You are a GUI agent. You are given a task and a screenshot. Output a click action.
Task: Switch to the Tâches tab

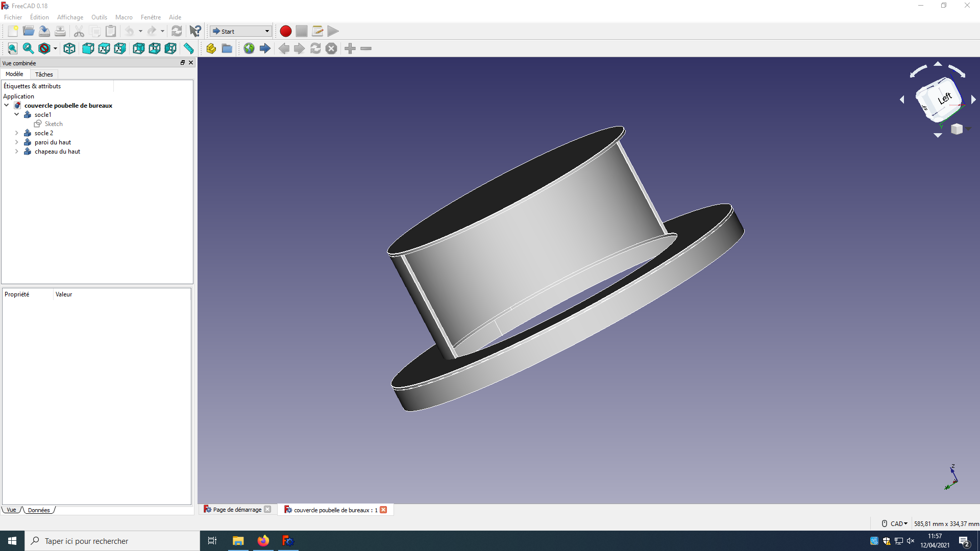tap(44, 74)
